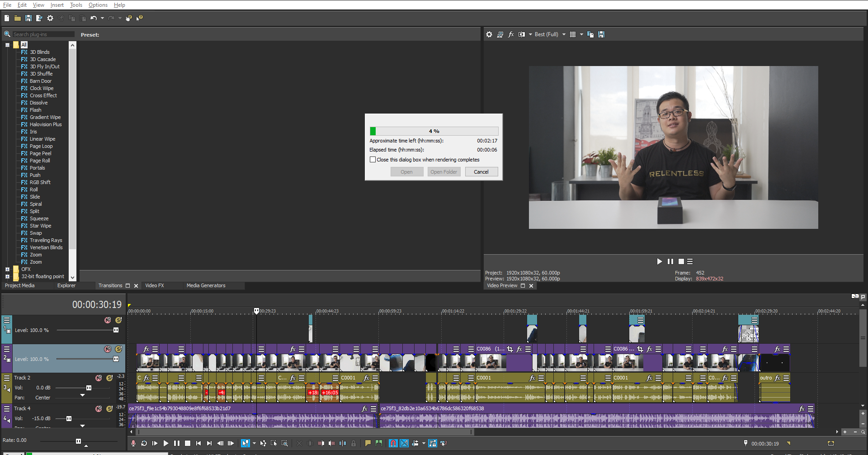Open event FX on the outro clip
Image resolution: width=868 pixels, height=455 pixels.
point(778,378)
